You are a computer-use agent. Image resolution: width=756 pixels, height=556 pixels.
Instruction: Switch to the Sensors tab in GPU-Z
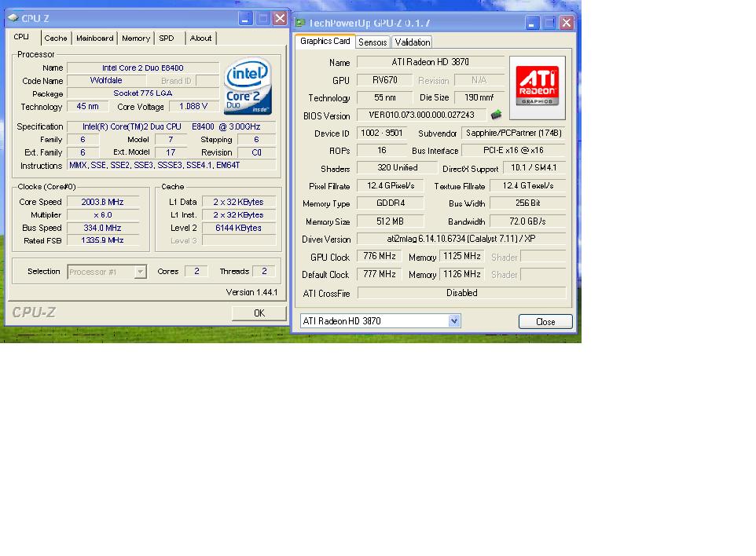[372, 42]
